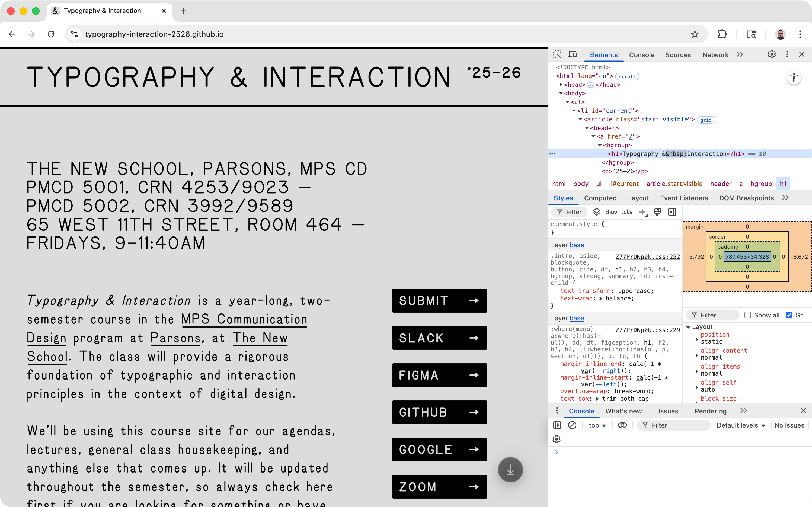Click the inspect element picker icon
Screen dimensions: 812x507
point(557,54)
